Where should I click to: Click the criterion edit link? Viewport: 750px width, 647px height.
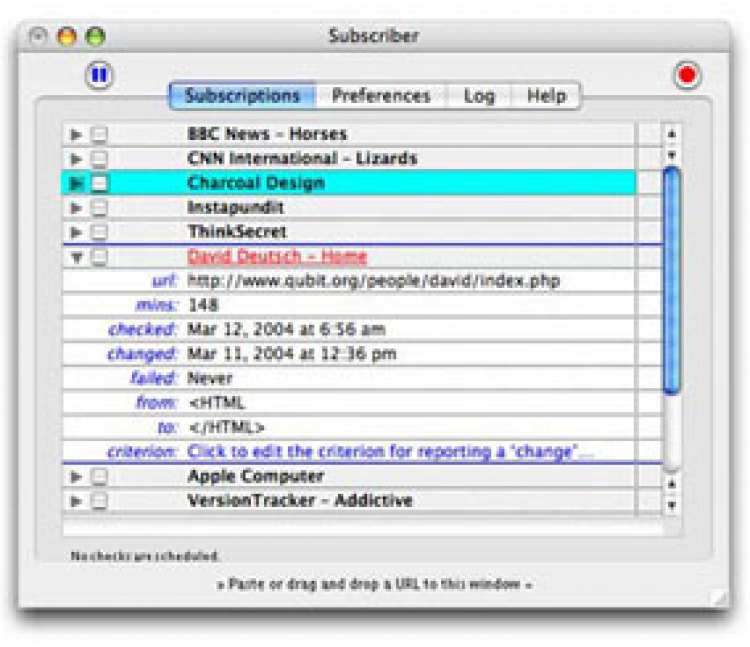click(390, 451)
